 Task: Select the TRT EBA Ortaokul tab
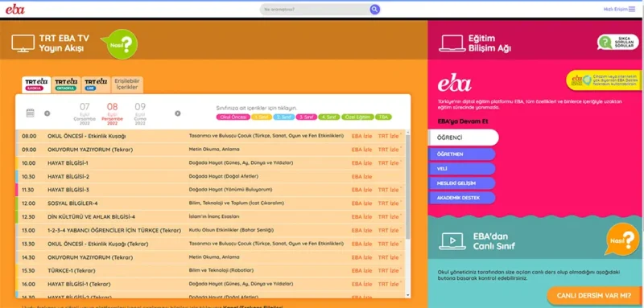(66, 84)
